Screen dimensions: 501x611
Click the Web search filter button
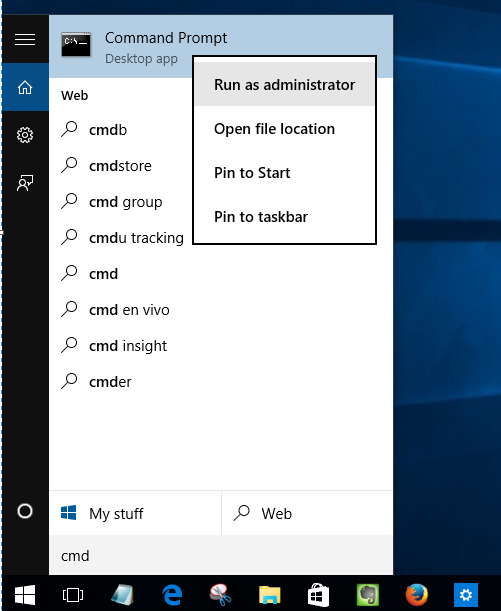tap(307, 513)
